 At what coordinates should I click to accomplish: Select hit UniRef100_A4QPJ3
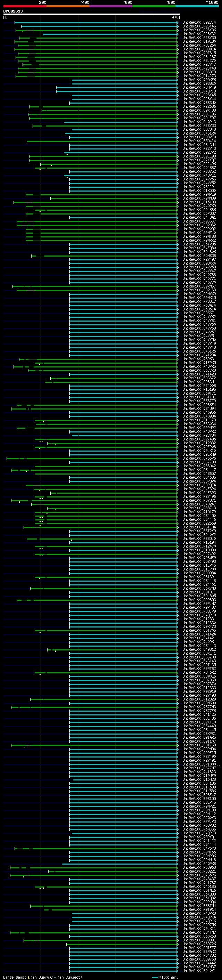point(199,122)
